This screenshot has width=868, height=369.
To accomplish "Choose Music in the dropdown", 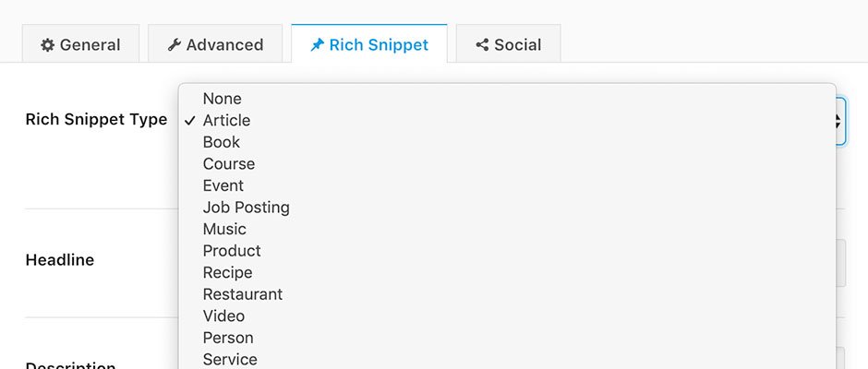I will pyautogui.click(x=224, y=229).
